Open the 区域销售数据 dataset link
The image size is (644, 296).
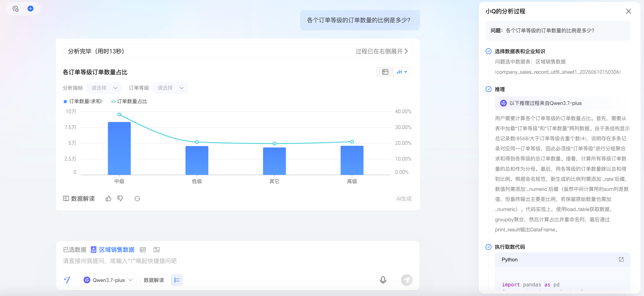pyautogui.click(x=117, y=250)
